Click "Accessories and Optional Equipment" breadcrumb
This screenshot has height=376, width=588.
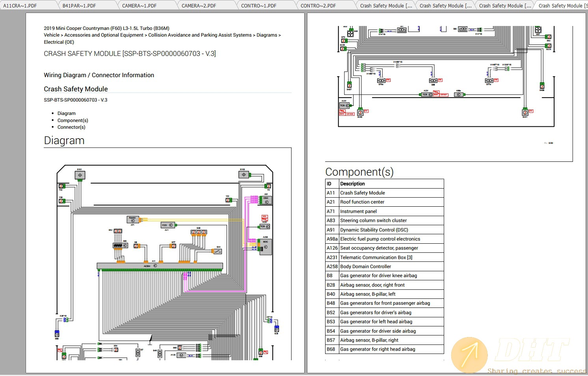(x=104, y=35)
